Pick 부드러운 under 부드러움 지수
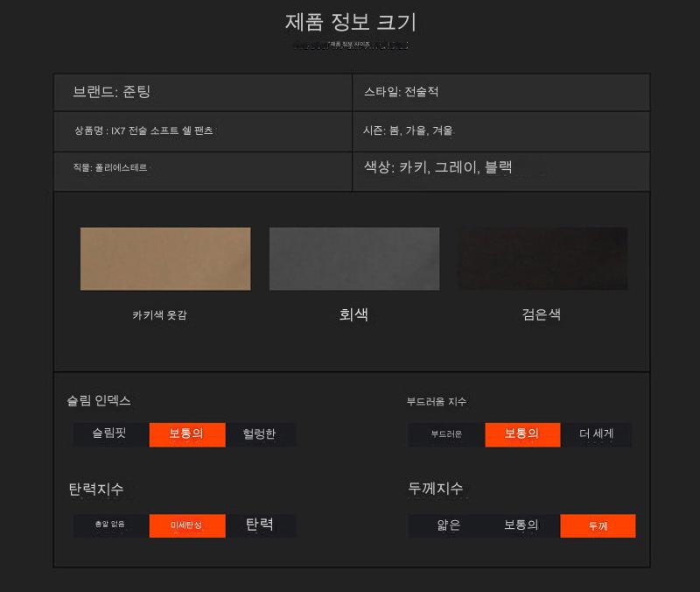 click(446, 434)
